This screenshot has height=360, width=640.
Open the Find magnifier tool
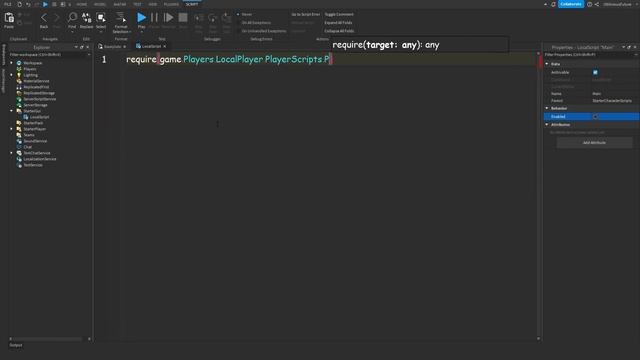[x=72, y=17]
